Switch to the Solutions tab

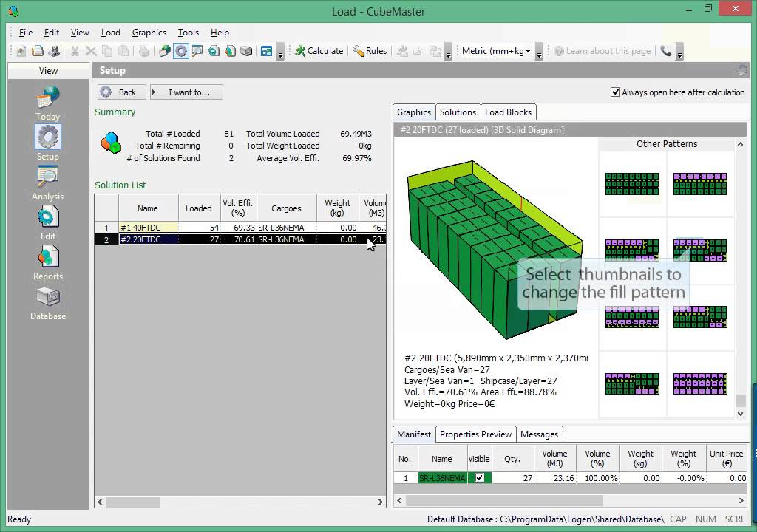tap(458, 112)
